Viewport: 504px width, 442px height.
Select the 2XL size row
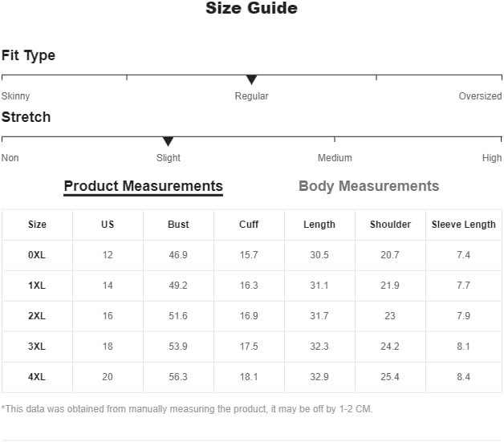[x=37, y=316]
